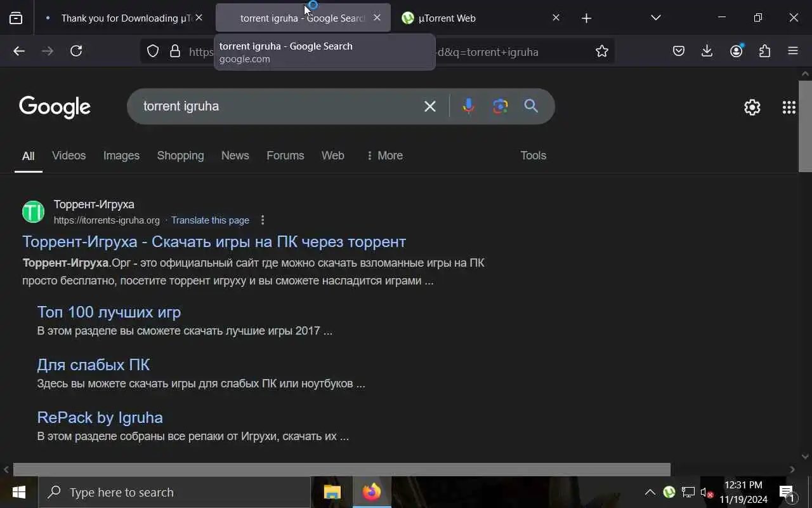Click the Google logo
This screenshot has height=508, width=812.
pos(55,107)
